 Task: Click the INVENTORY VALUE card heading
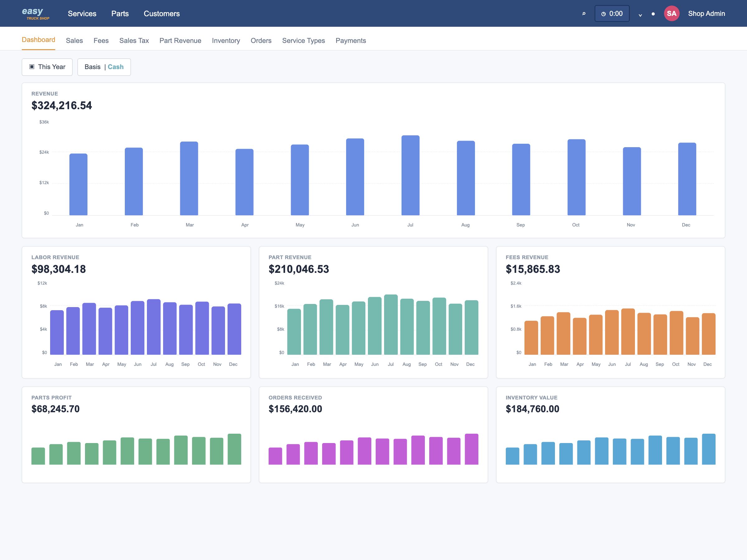point(532,398)
